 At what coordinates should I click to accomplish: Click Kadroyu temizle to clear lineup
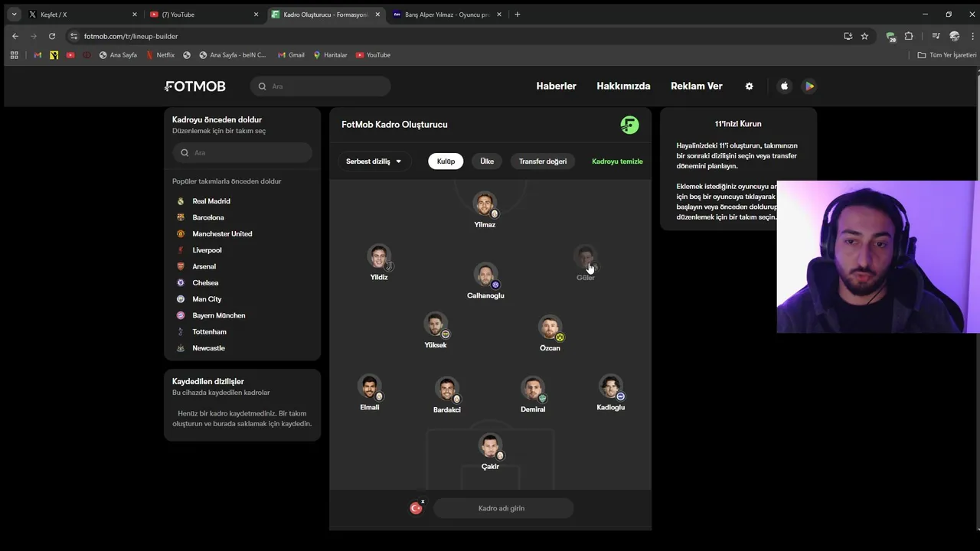coord(617,161)
